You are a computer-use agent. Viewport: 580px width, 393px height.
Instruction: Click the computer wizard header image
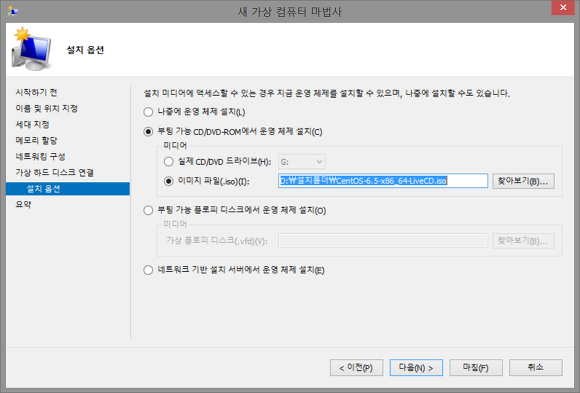click(x=31, y=49)
